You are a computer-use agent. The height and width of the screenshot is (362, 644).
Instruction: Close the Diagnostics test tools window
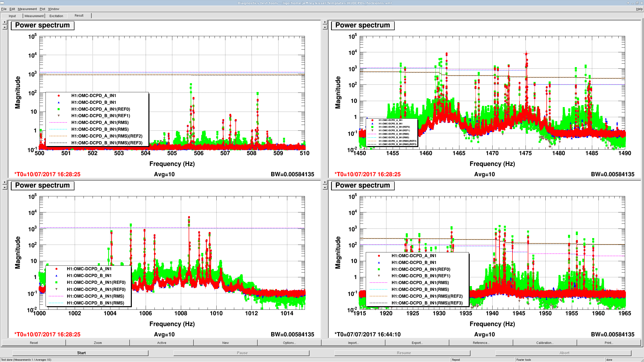[x=641, y=3]
